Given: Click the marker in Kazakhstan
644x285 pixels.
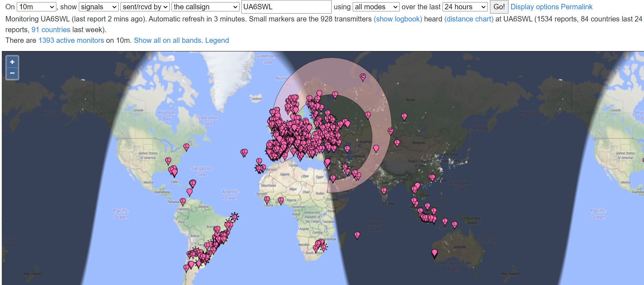Looking at the screenshot, I should (x=376, y=148).
